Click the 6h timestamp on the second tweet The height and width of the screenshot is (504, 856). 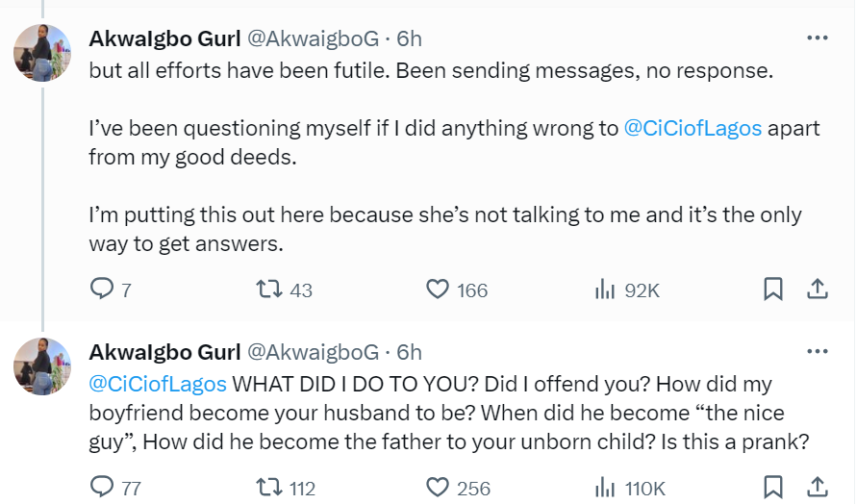(x=409, y=352)
